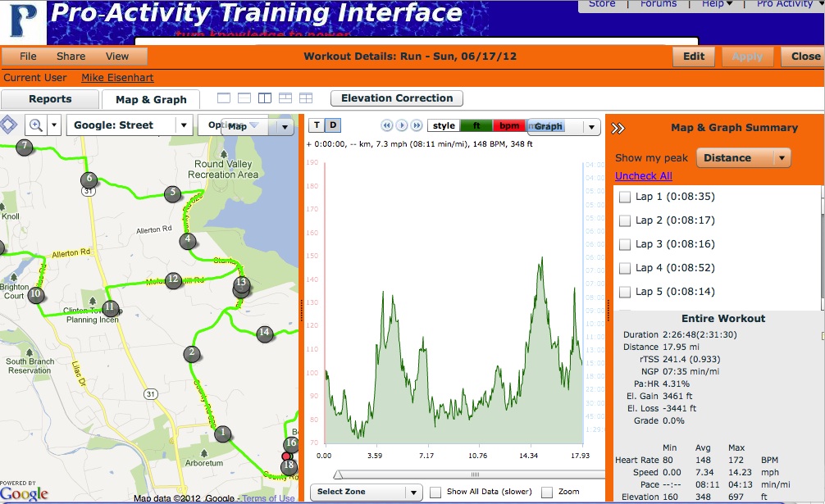Viewport: 825px width, 504px height.
Task: Enable the Zoom checkbox
Action: (x=547, y=493)
